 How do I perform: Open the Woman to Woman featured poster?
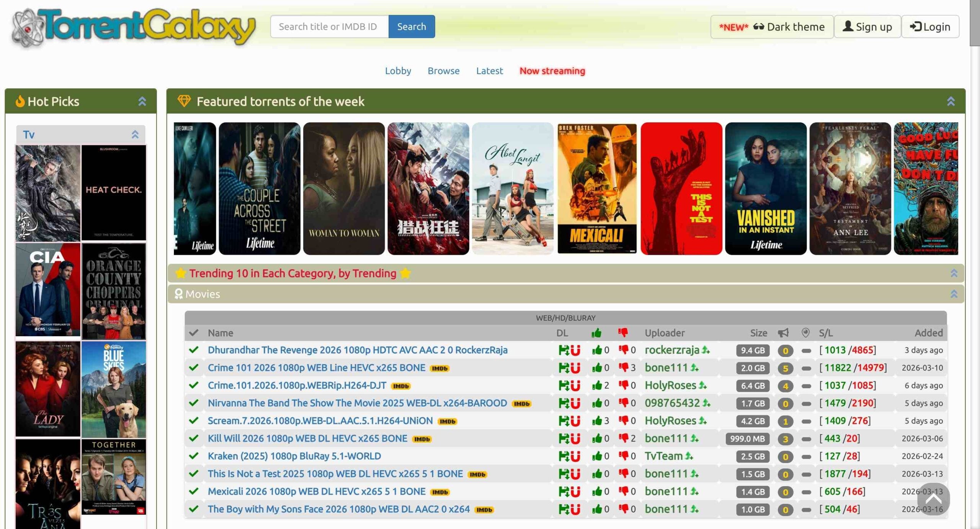[x=344, y=189]
